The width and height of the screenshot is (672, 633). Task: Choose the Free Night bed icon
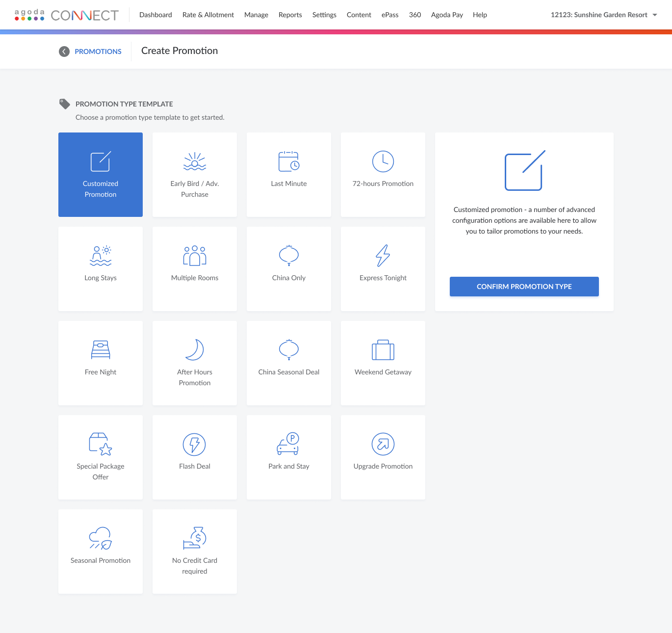click(101, 350)
